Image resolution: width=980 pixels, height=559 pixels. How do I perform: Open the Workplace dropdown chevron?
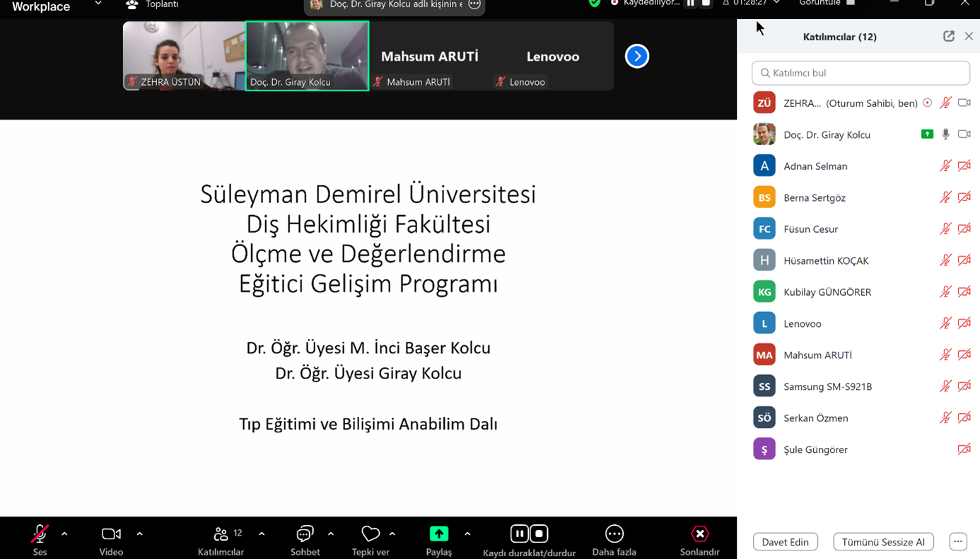(98, 4)
